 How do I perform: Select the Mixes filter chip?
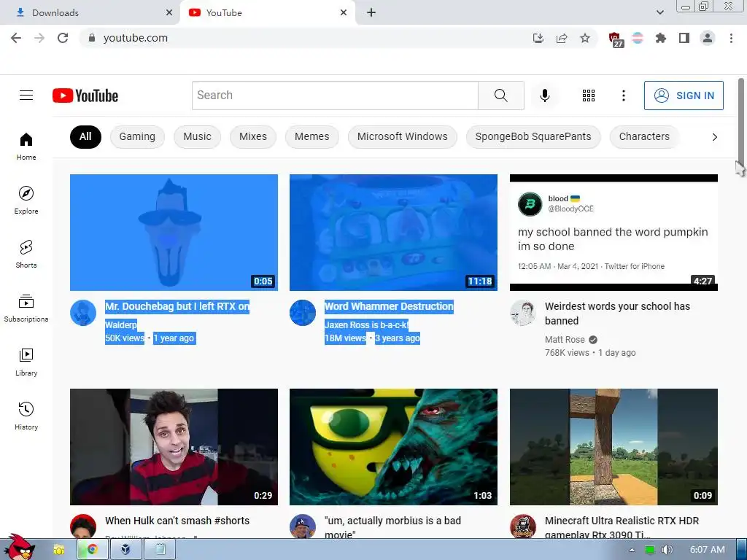point(253,136)
